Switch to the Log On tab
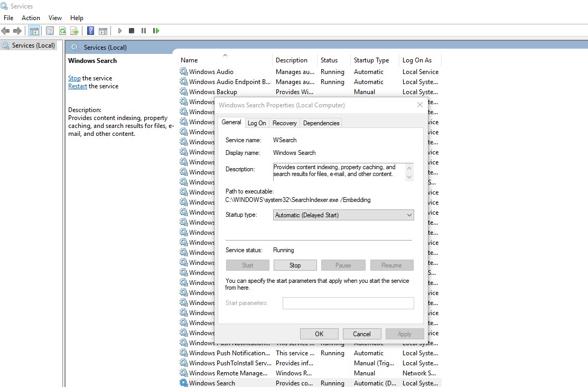588x387 pixels. 257,123
